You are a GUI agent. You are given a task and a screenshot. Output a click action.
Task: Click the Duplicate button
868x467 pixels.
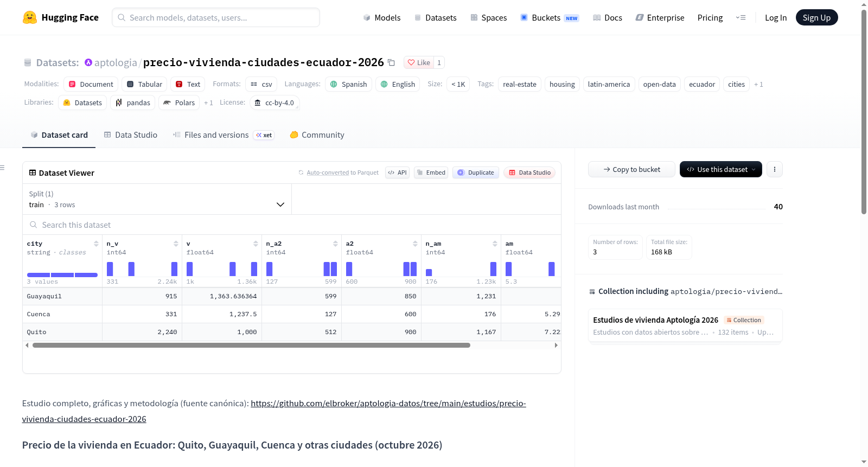coord(476,172)
